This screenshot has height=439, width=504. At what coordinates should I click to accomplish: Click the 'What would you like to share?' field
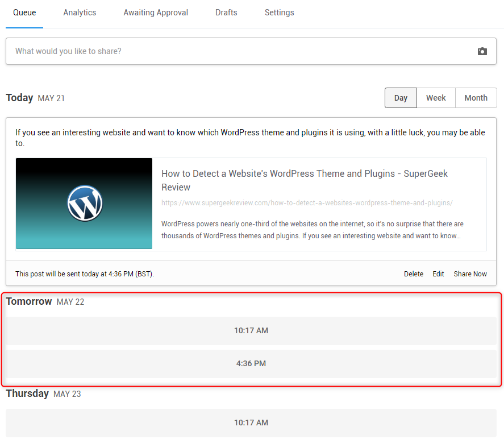[x=251, y=51]
